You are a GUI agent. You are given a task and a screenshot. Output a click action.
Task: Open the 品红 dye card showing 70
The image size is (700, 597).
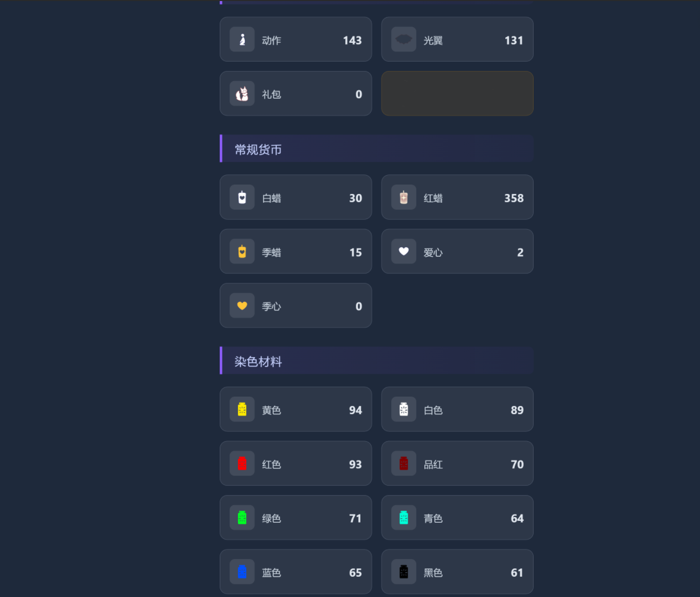coord(457,464)
